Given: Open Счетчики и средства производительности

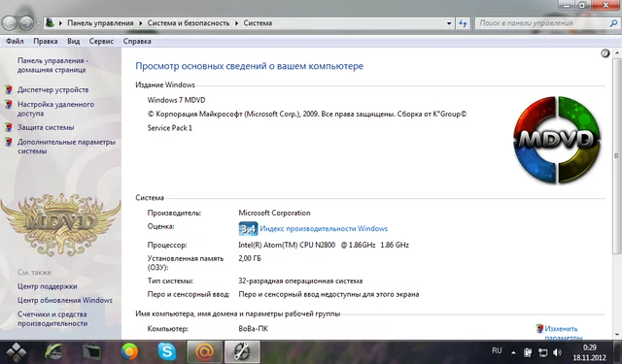Looking at the screenshot, I should pyautogui.click(x=52, y=318).
